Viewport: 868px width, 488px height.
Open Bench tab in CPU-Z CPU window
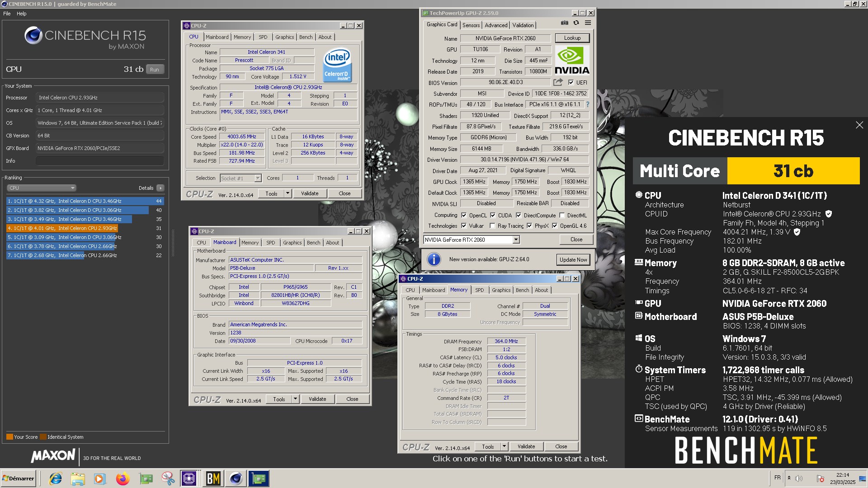(306, 37)
